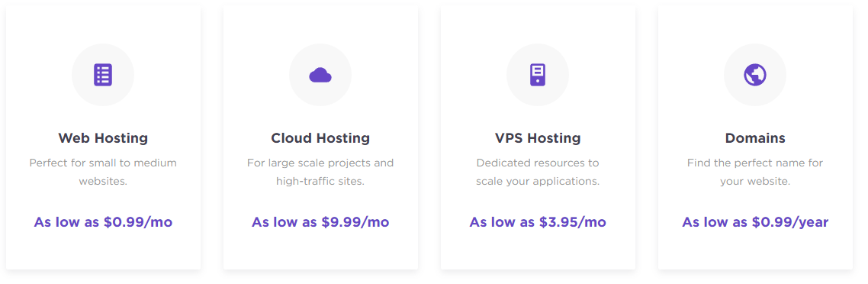Select the $0.99/year Domains price
The width and height of the screenshot is (868, 284).
755,223
